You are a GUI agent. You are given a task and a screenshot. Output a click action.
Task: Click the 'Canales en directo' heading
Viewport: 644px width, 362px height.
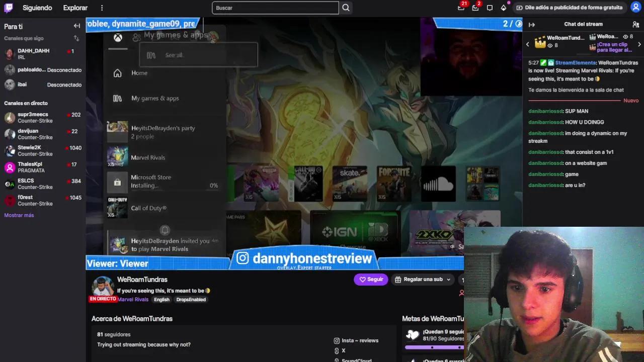tap(26, 103)
